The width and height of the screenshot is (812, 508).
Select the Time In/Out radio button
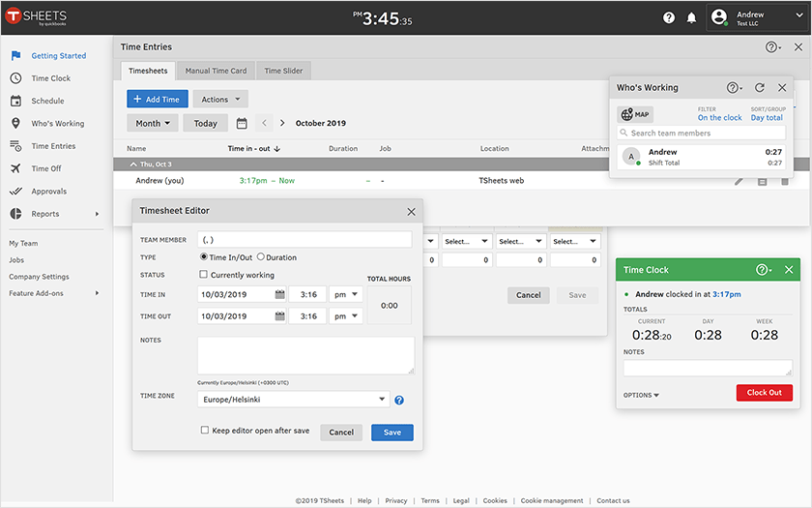[204, 256]
